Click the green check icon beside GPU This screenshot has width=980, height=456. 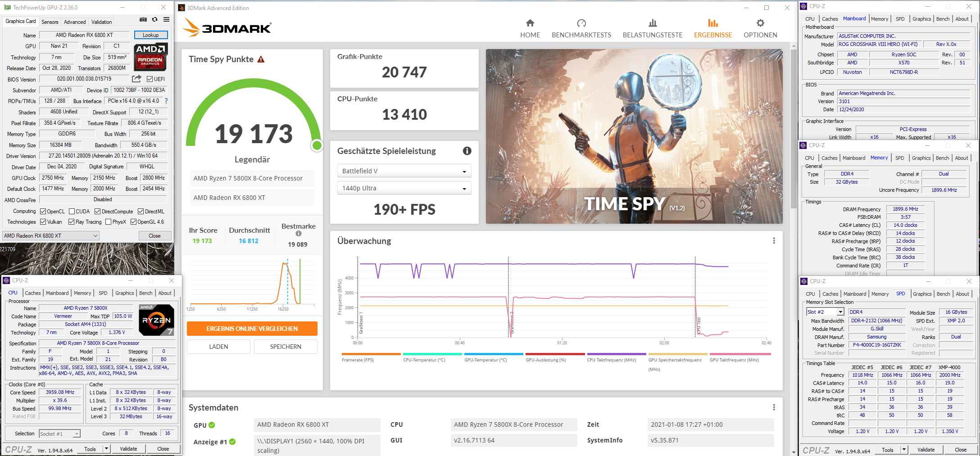tap(212, 425)
